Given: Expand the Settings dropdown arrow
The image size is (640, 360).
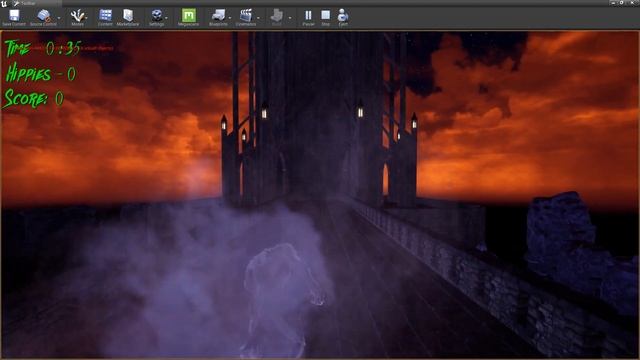Looking at the screenshot, I should click(167, 18).
